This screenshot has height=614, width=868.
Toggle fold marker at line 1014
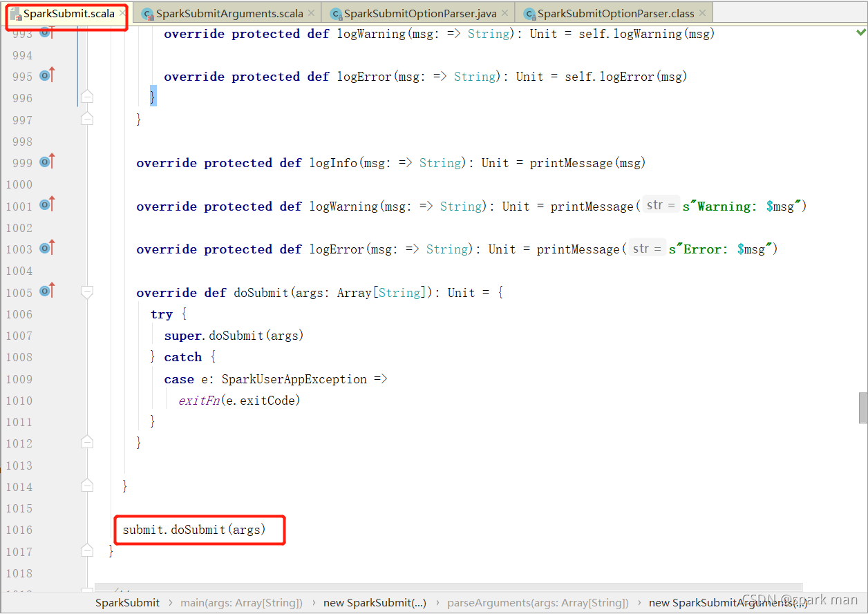tap(87, 486)
